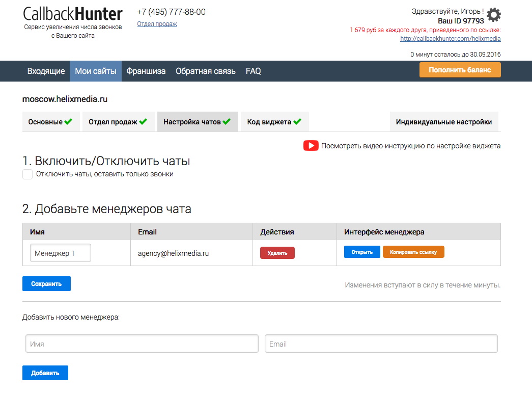The image size is (532, 394).
Task: Click the agency@helixmedia.ru email cell
Action: (174, 253)
